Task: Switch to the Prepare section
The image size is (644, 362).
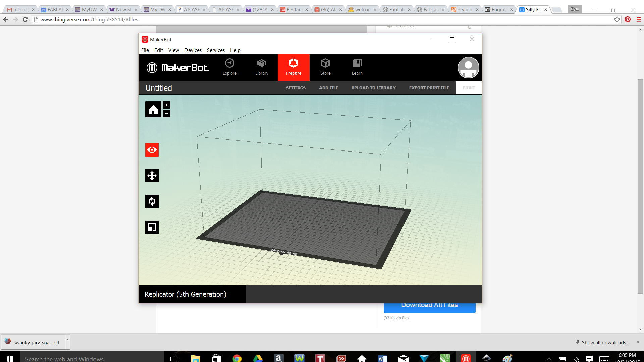Action: point(293,67)
